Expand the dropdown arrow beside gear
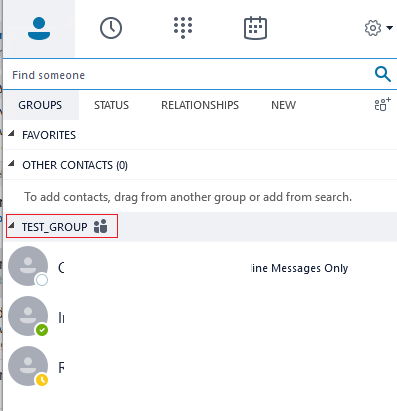The image size is (397, 411). tap(389, 28)
